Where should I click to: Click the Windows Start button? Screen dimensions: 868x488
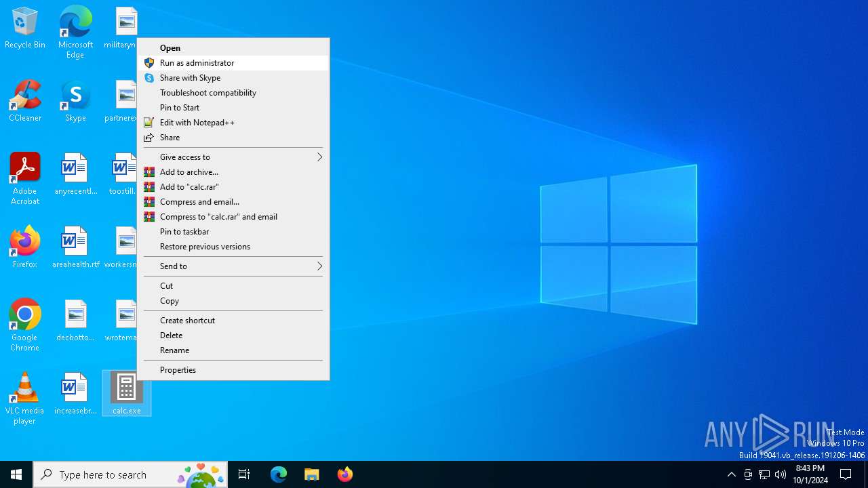point(16,474)
